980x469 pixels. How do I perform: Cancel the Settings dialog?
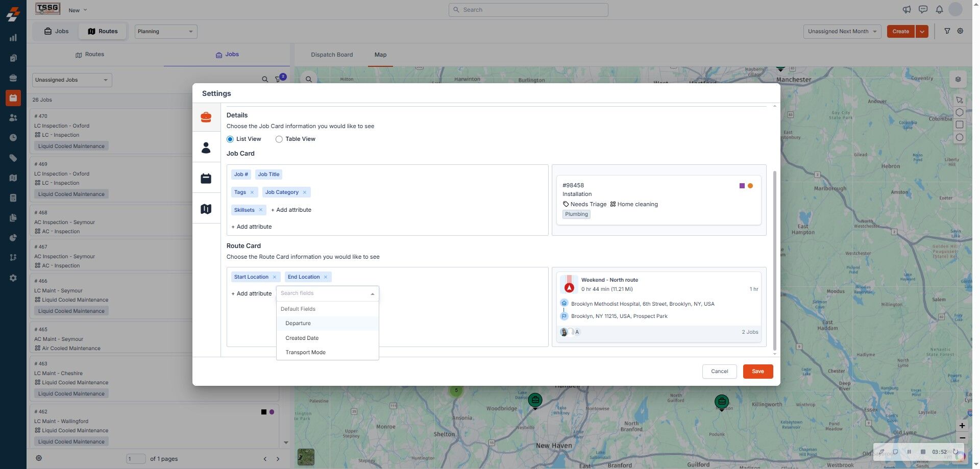coord(719,372)
